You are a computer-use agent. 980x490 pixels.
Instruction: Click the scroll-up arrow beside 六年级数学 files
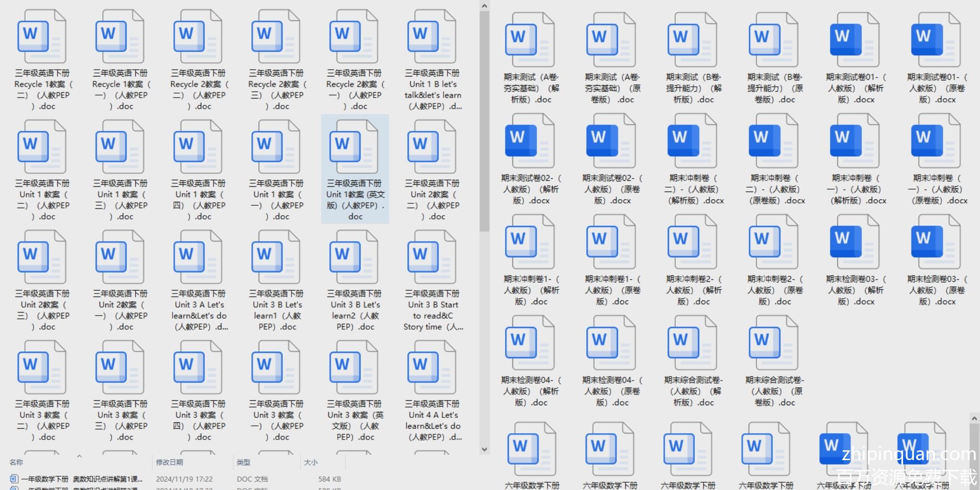tap(974, 418)
